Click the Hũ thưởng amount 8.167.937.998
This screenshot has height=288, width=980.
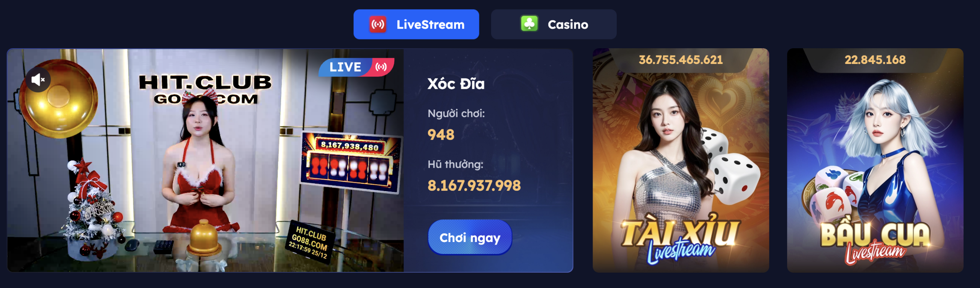(x=474, y=185)
